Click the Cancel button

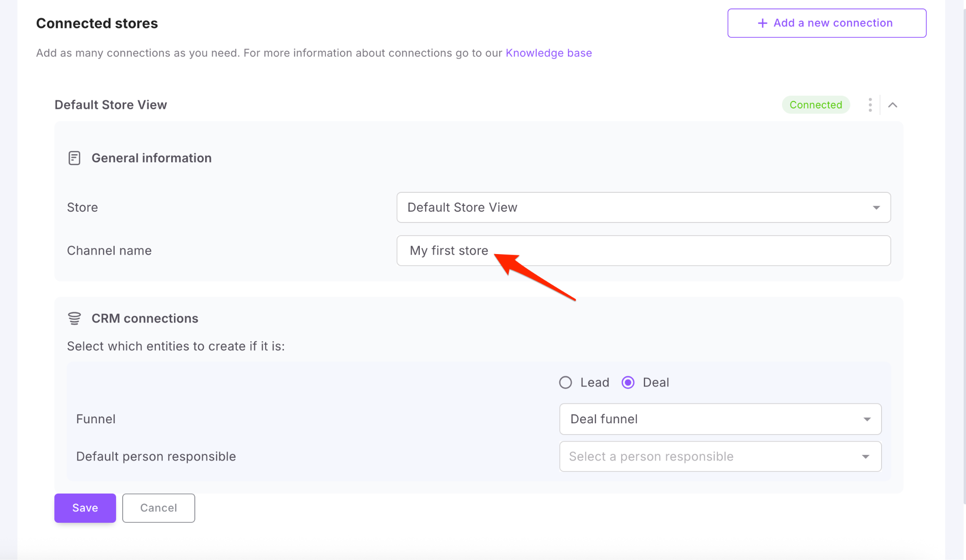pyautogui.click(x=158, y=508)
